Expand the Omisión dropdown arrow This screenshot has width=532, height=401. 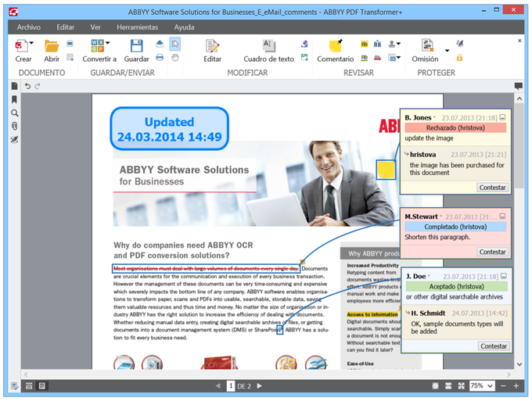click(448, 51)
